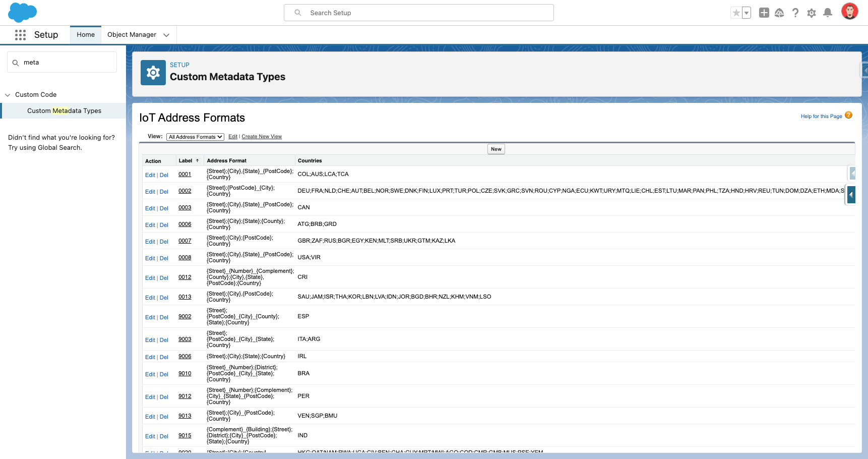The height and width of the screenshot is (459, 868).
Task: Open record label 9006
Action: 185,357
